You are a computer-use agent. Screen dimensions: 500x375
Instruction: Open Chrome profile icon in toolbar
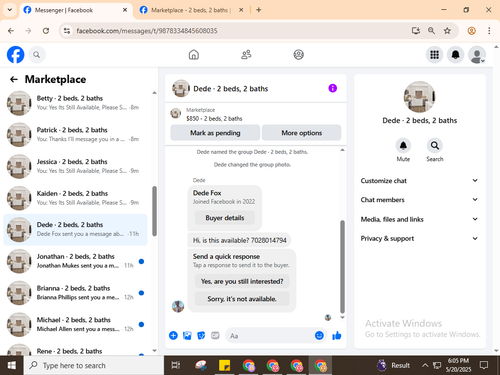coord(471,31)
